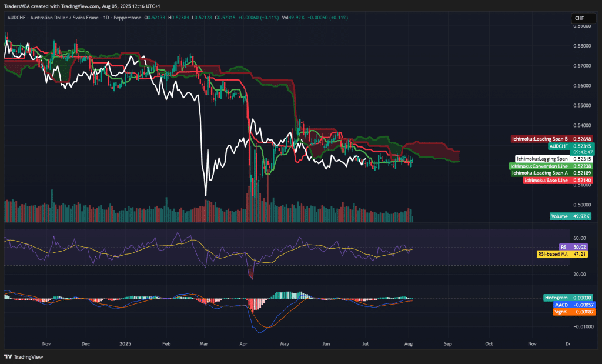Toggle the CHF currency unit button
The image size is (602, 364).
coord(583,18)
